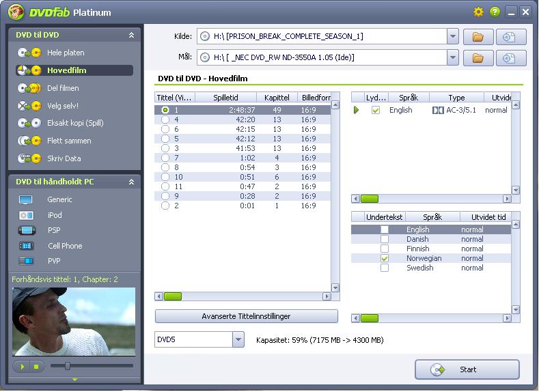Click audio list horizontal scrollbar thumb
539x392 pixels.
[370, 199]
